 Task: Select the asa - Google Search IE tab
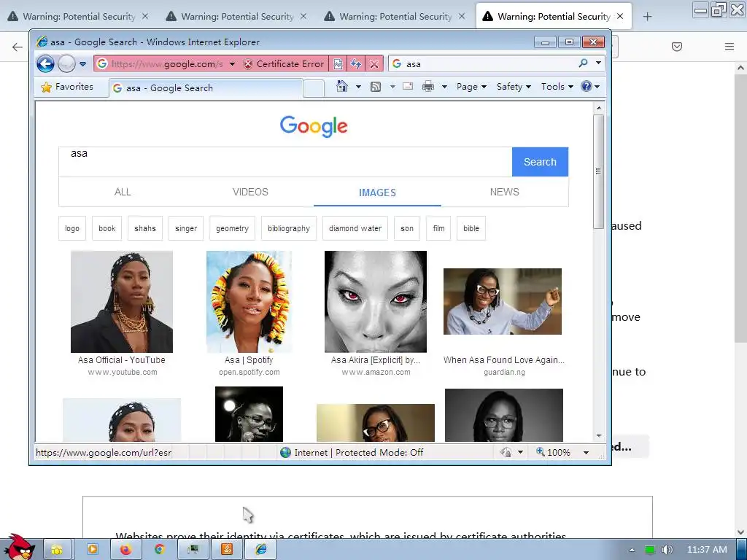tap(206, 88)
